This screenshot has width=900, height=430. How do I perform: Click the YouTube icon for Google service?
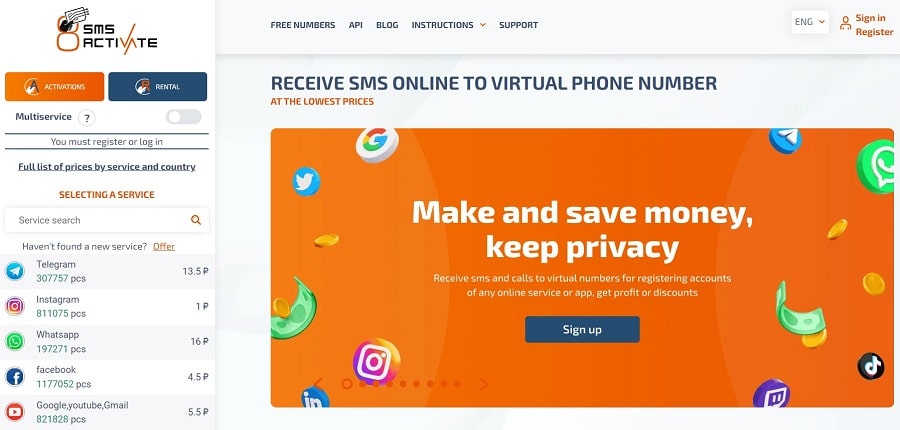pyautogui.click(x=15, y=412)
